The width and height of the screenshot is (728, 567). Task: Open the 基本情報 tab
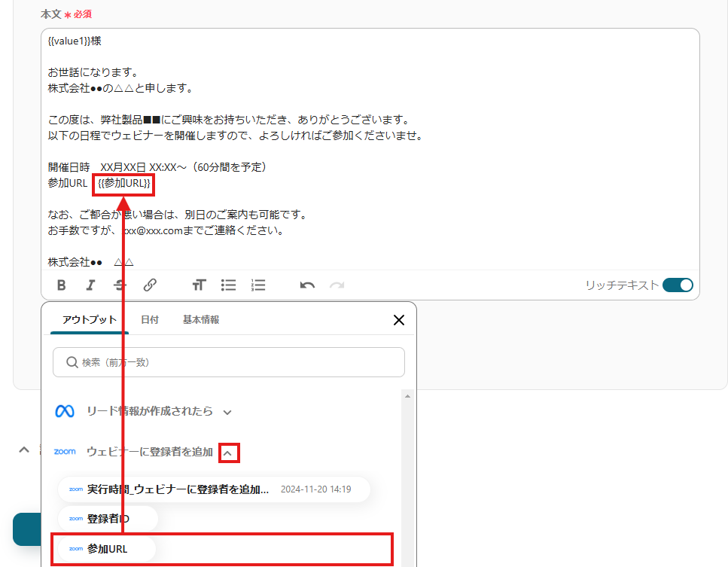point(200,319)
